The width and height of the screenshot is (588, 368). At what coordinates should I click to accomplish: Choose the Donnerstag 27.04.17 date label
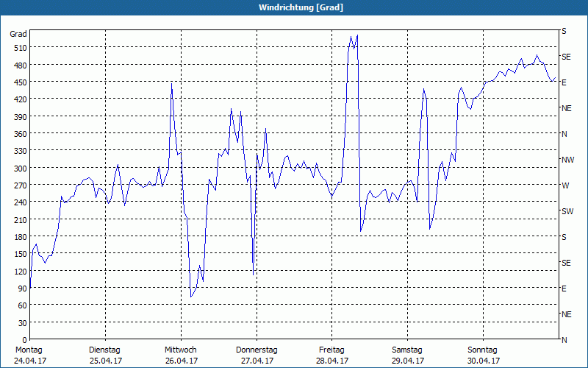click(257, 355)
